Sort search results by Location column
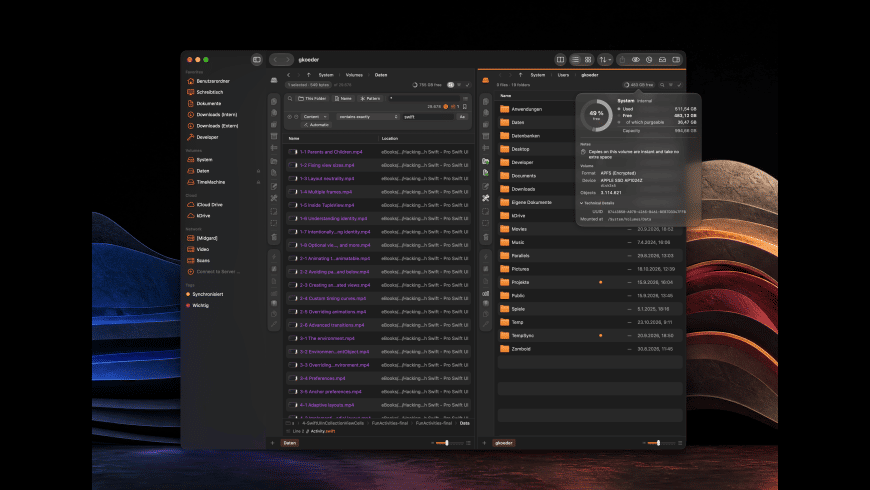 point(390,138)
